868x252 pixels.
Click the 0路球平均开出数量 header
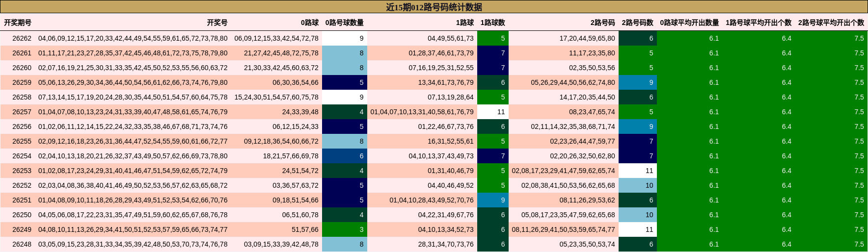coord(689,23)
